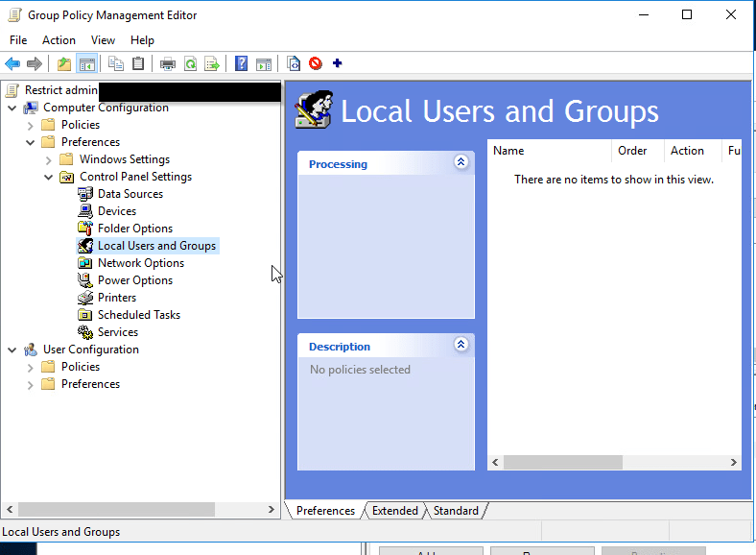Sort by the Order column header
Viewport: 756px width, 555px height.
click(x=638, y=151)
